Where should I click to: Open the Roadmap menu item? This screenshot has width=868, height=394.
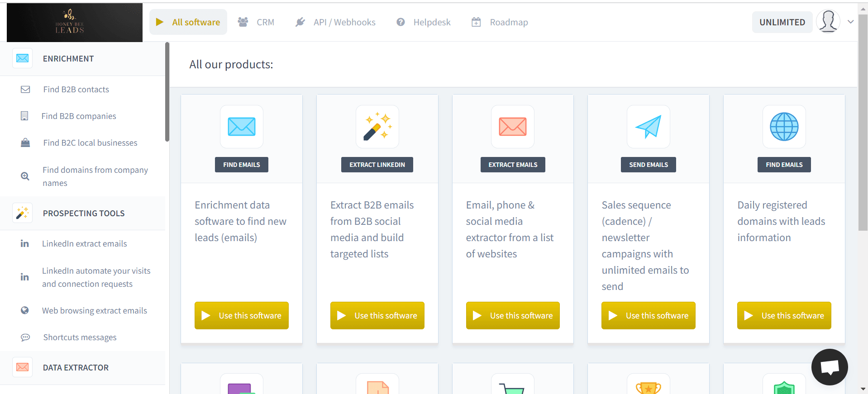pyautogui.click(x=500, y=22)
